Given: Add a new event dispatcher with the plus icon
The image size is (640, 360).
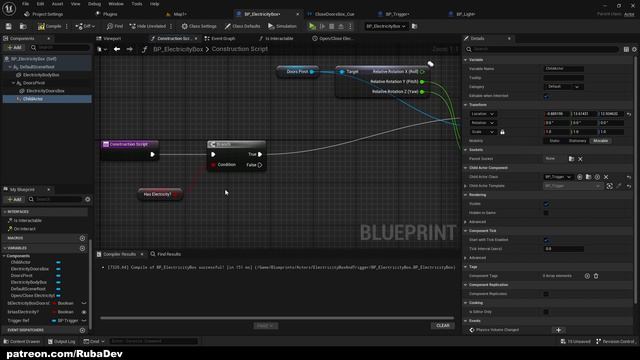Looking at the screenshot, I should (x=82, y=330).
